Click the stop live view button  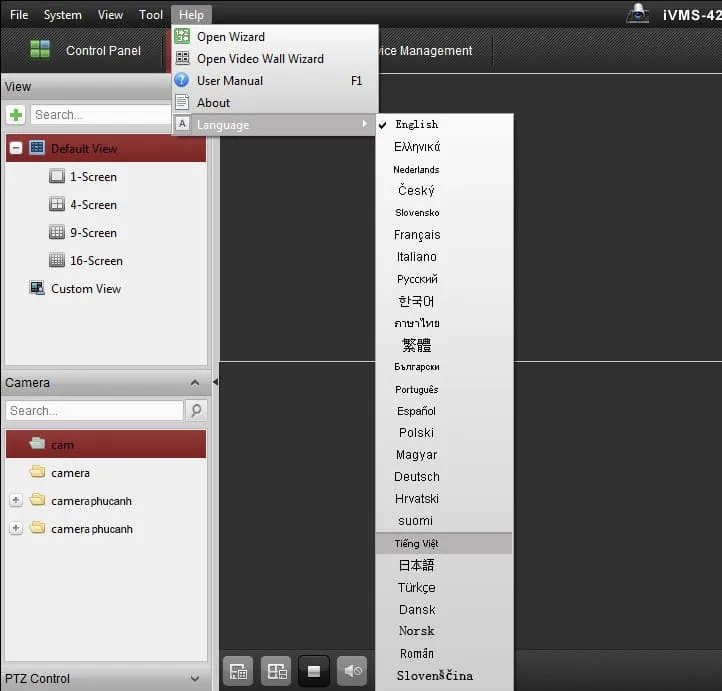click(314, 671)
